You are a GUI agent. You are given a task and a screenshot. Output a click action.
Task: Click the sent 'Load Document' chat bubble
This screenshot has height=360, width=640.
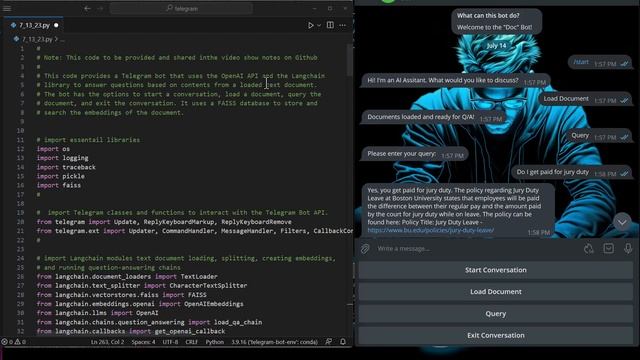pyautogui.click(x=585, y=99)
